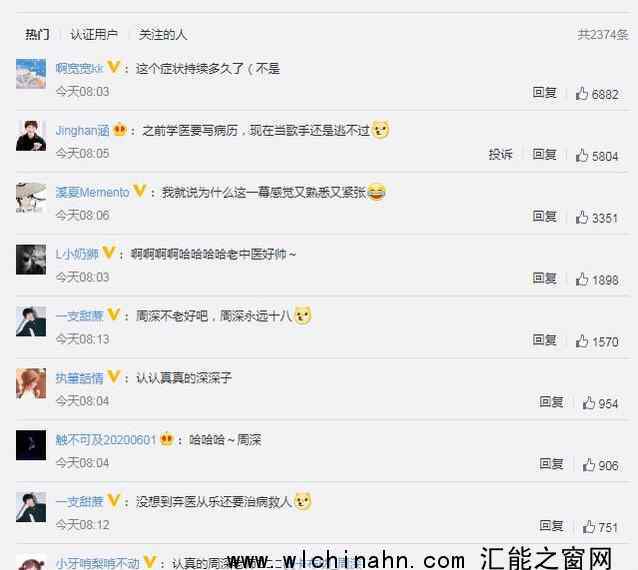Click 投诉 on Jinghan涵's comment

[x=500, y=154]
